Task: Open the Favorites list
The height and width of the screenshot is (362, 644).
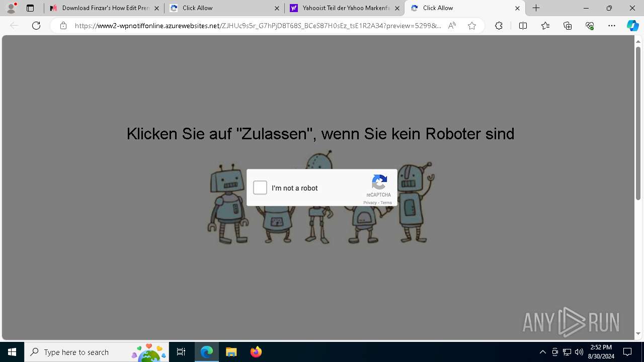Action: pos(545,26)
